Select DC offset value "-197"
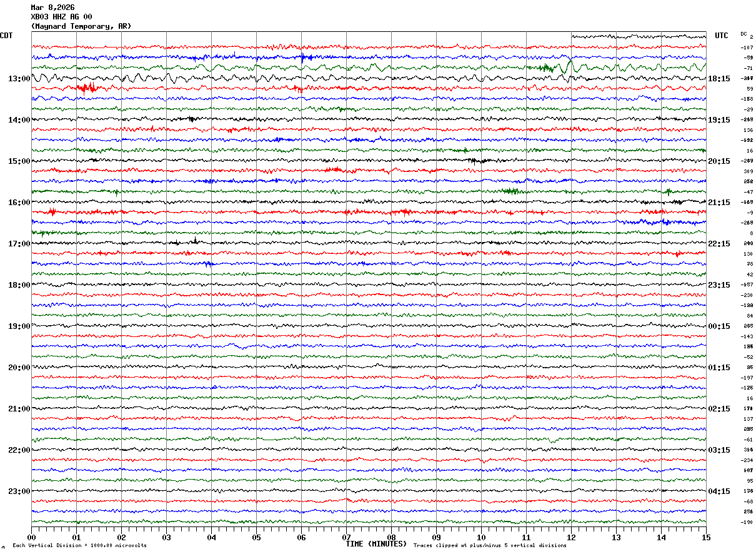The height and width of the screenshot is (554, 756). [747, 378]
